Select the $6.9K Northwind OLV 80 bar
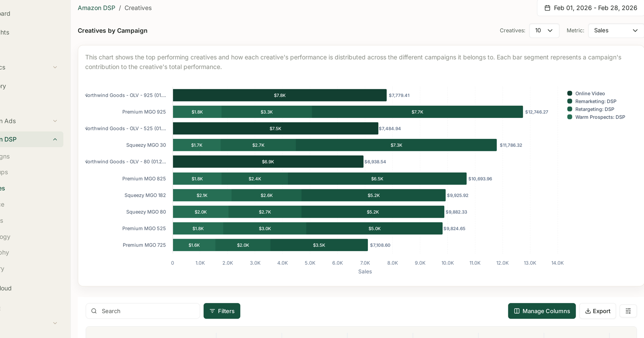The image size is (644, 338). (268, 162)
